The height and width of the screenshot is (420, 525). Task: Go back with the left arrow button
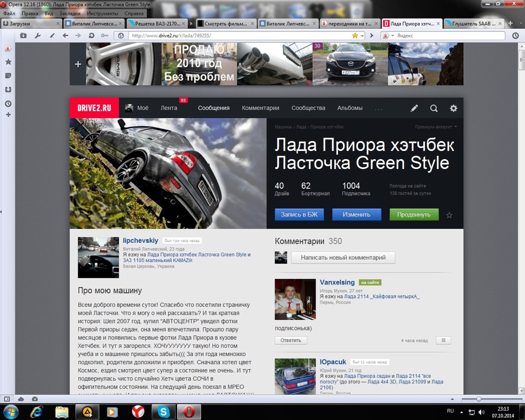[x=65, y=36]
